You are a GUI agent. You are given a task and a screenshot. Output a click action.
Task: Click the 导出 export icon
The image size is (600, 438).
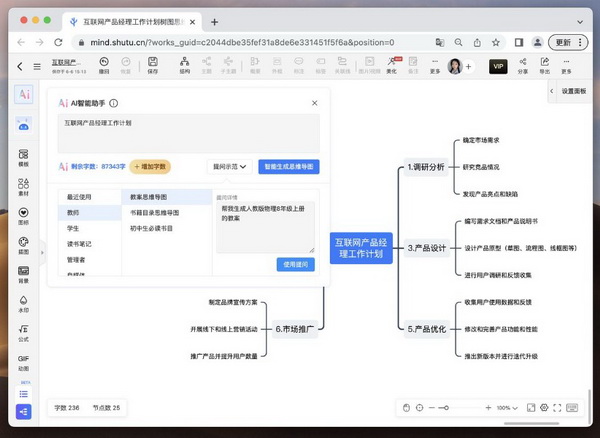coord(545,65)
